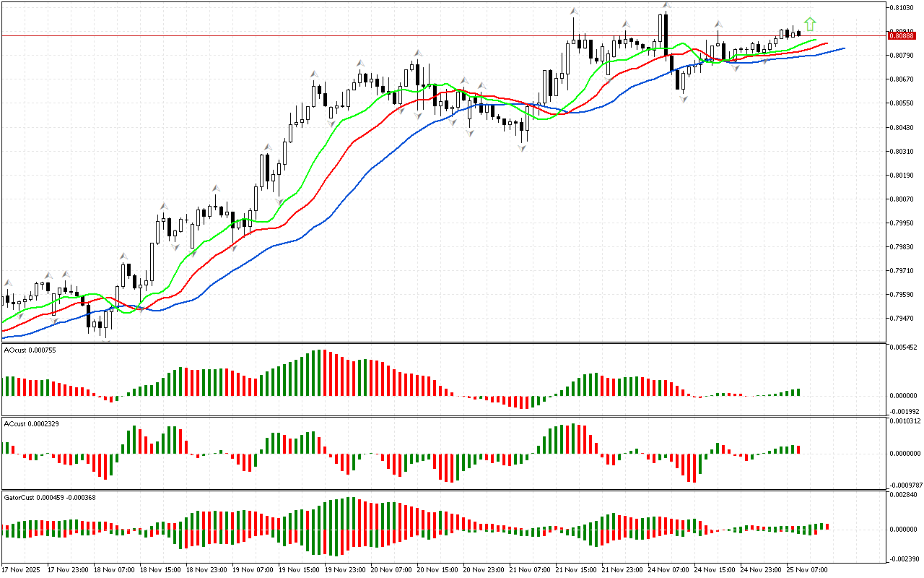Click the down fractal below the 21 Nov low

click(521, 147)
